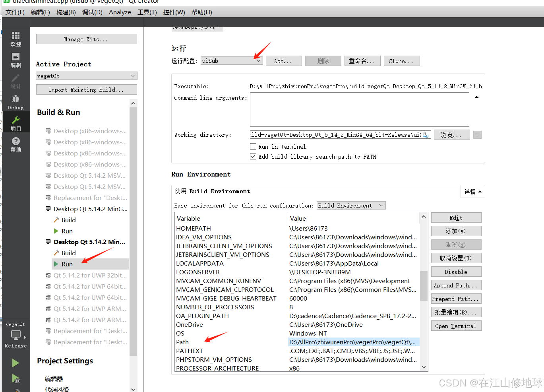544x392 pixels.
Task: Open the 工具(T) menu
Action: (x=147, y=12)
